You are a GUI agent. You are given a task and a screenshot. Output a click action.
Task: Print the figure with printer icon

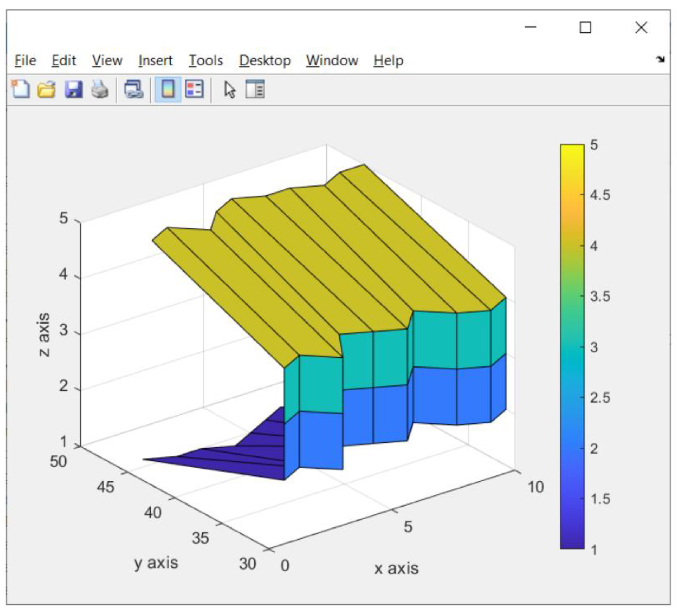[x=100, y=90]
